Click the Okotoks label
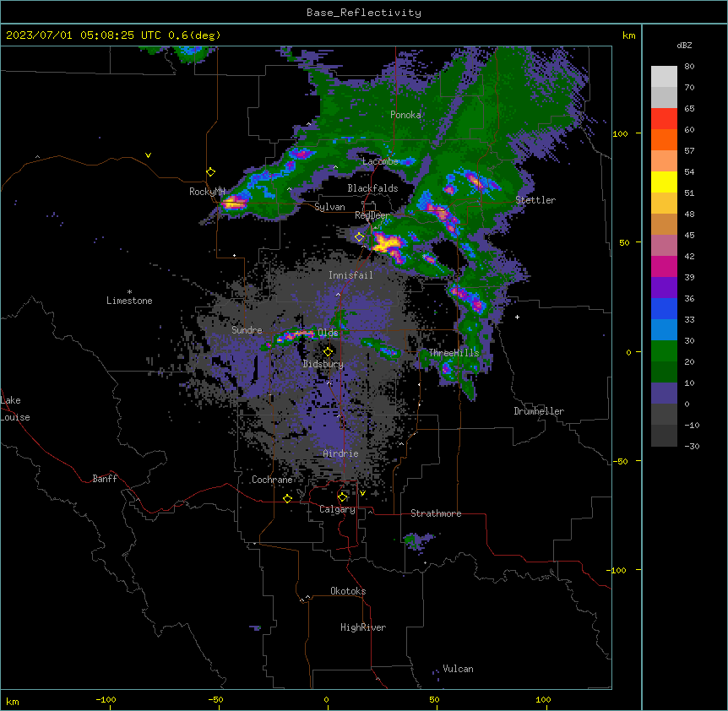The image size is (728, 711). [x=348, y=591]
